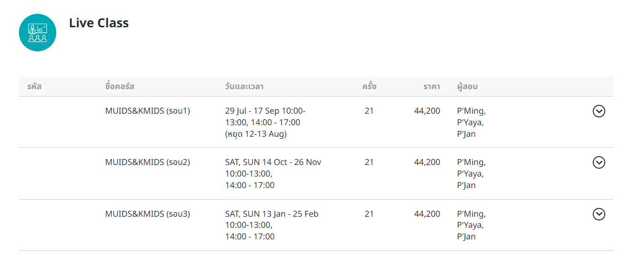The width and height of the screenshot is (644, 262).
Task: Click the ครั้ง column header
Action: (x=369, y=86)
